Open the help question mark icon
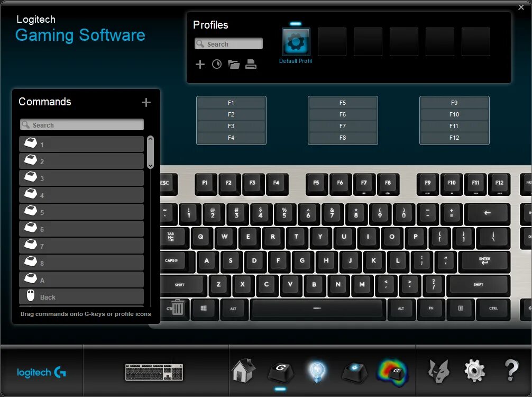The height and width of the screenshot is (397, 532). tap(511, 371)
